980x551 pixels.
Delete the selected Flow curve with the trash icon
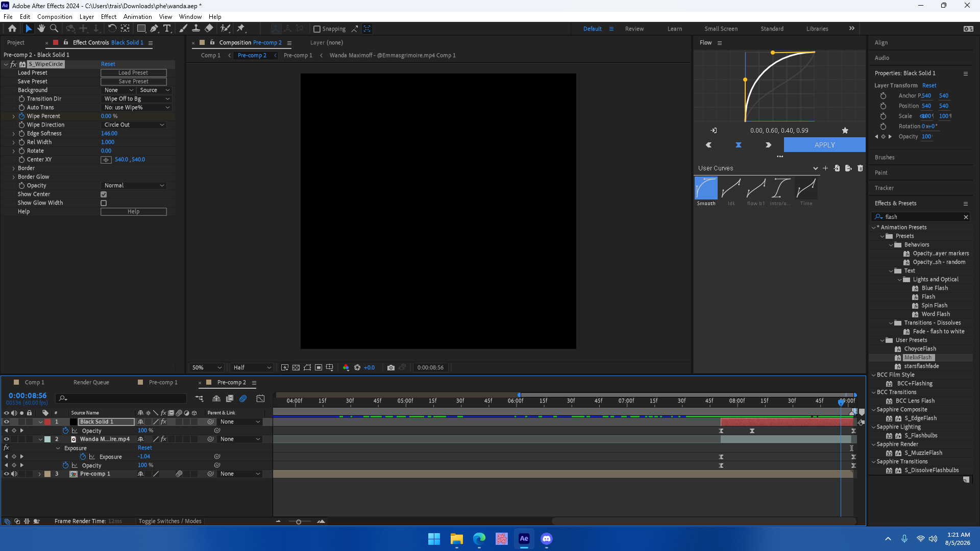860,168
